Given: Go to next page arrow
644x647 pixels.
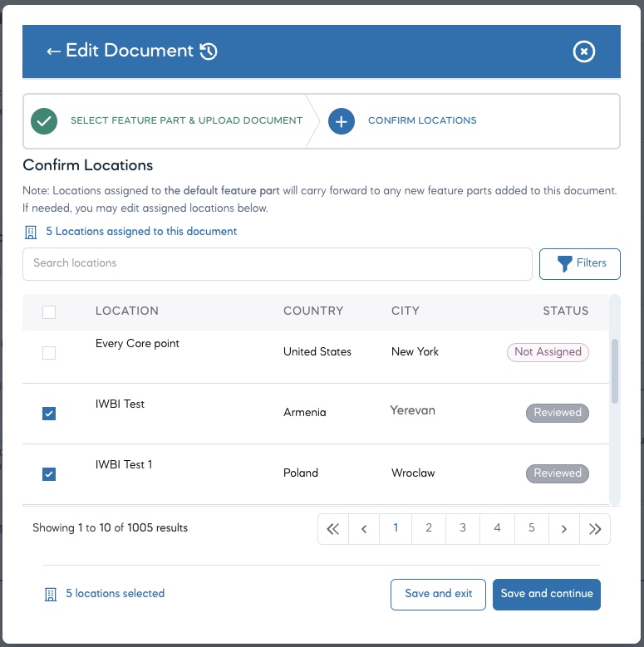Looking at the screenshot, I should click(x=564, y=529).
